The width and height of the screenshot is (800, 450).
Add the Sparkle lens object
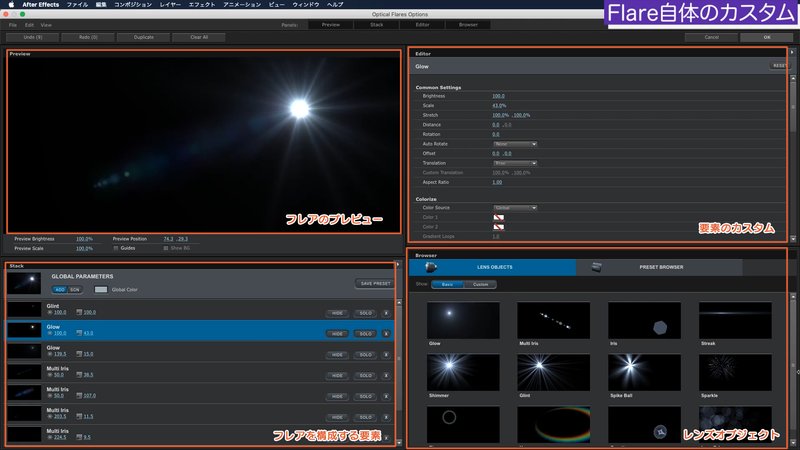[x=735, y=372]
